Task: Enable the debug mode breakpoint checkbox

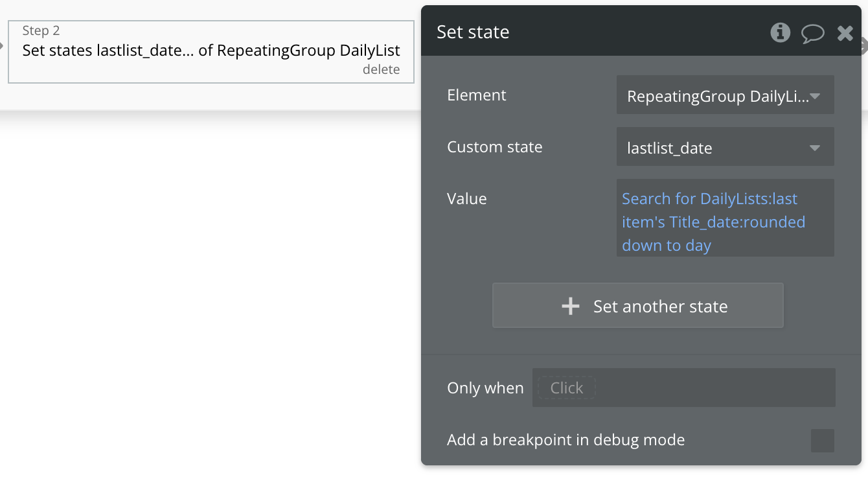Action: click(x=822, y=441)
